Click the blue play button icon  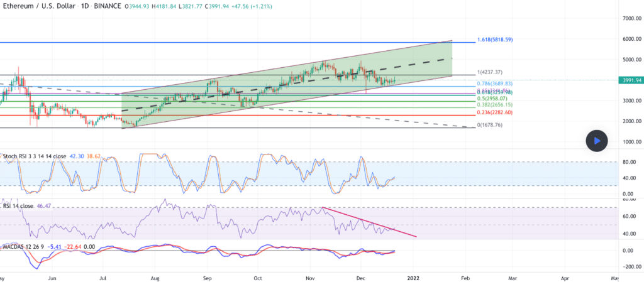tap(596, 141)
